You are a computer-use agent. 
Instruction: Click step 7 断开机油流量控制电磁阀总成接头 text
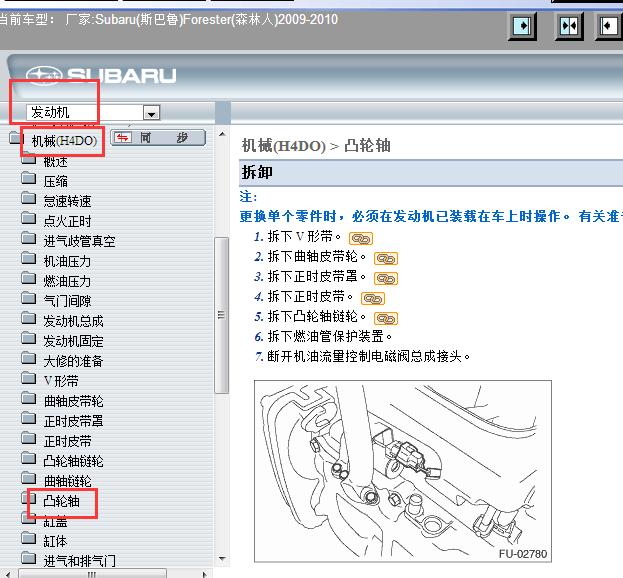(x=369, y=356)
